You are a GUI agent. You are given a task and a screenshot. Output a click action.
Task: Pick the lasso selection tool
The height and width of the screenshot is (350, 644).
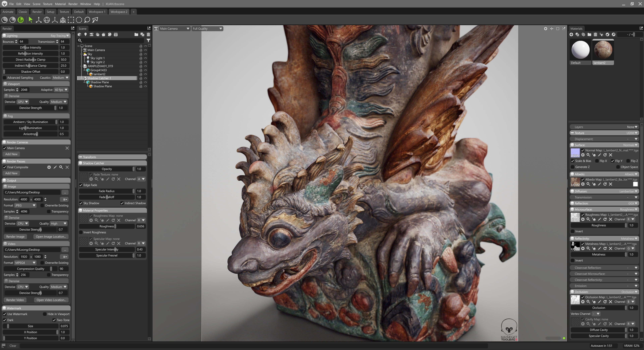click(87, 20)
